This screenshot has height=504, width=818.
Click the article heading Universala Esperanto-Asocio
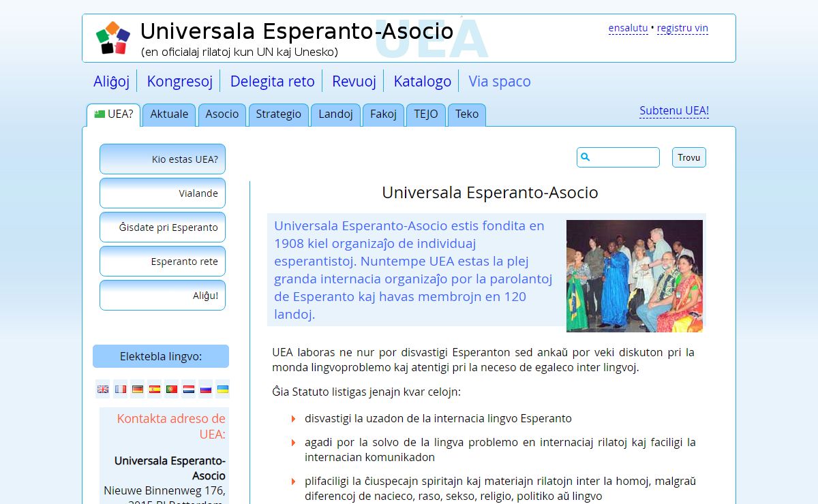click(x=490, y=193)
